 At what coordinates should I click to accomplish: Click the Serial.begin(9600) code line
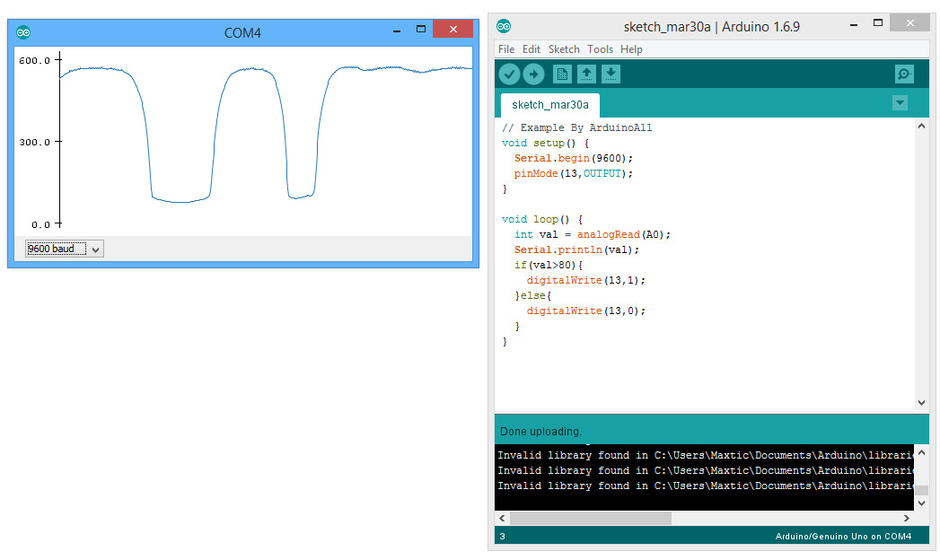pyautogui.click(x=573, y=158)
